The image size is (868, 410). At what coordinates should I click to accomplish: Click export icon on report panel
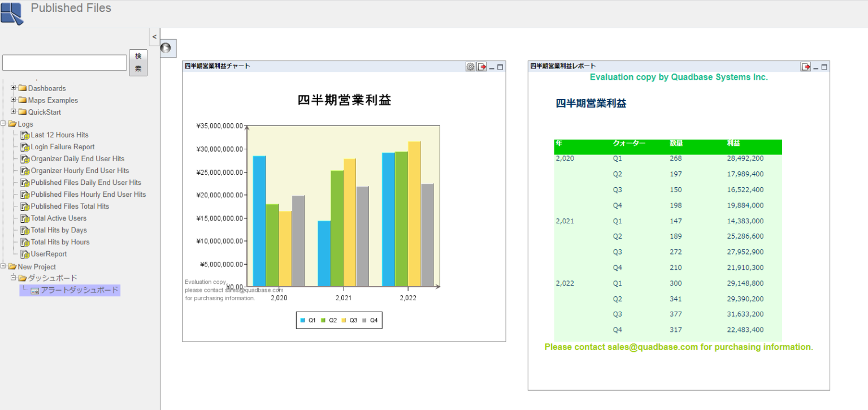point(805,67)
